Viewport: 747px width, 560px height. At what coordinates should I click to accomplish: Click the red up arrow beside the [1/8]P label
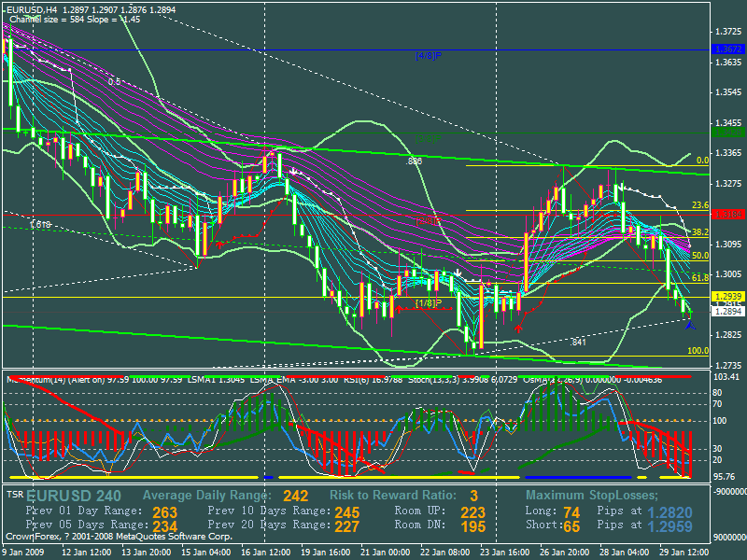click(x=400, y=306)
